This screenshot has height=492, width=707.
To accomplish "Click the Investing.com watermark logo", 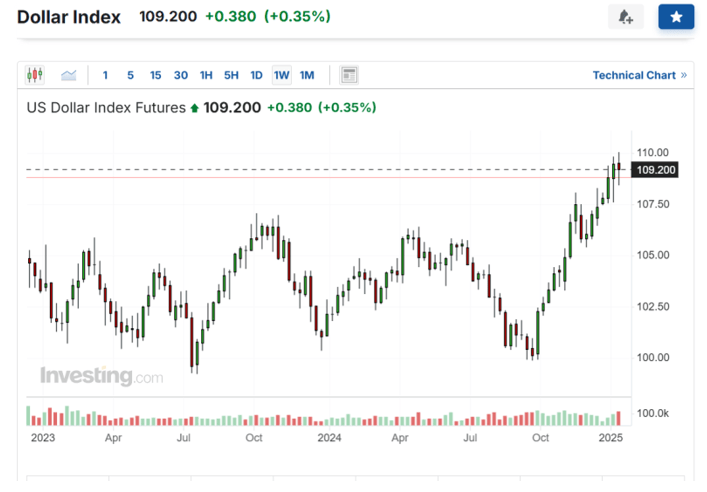I will point(101,377).
